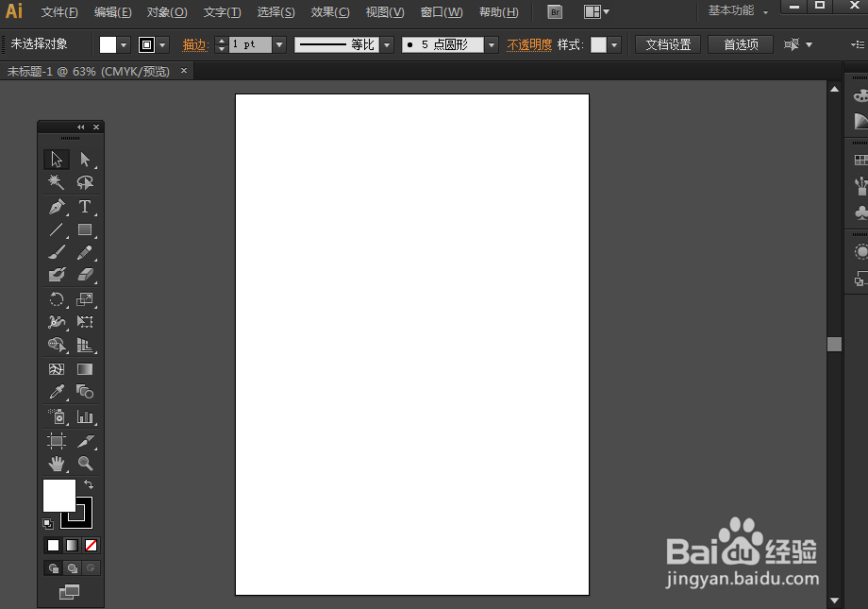Screen dimensions: 868x609
Task: Open the 编辑(E) menu
Action: click(112, 12)
